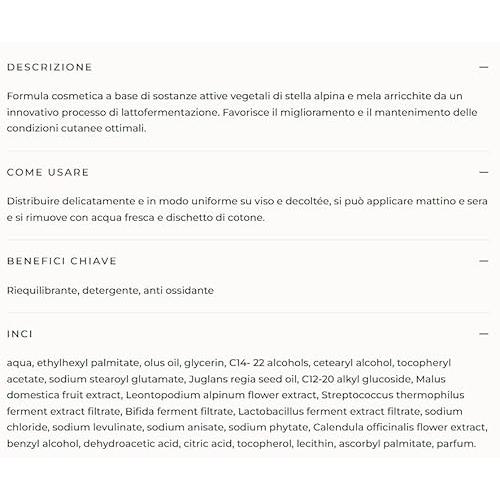
Task: Click 'Bifida ferment filtrate' ingredient text
Action: tap(180, 411)
